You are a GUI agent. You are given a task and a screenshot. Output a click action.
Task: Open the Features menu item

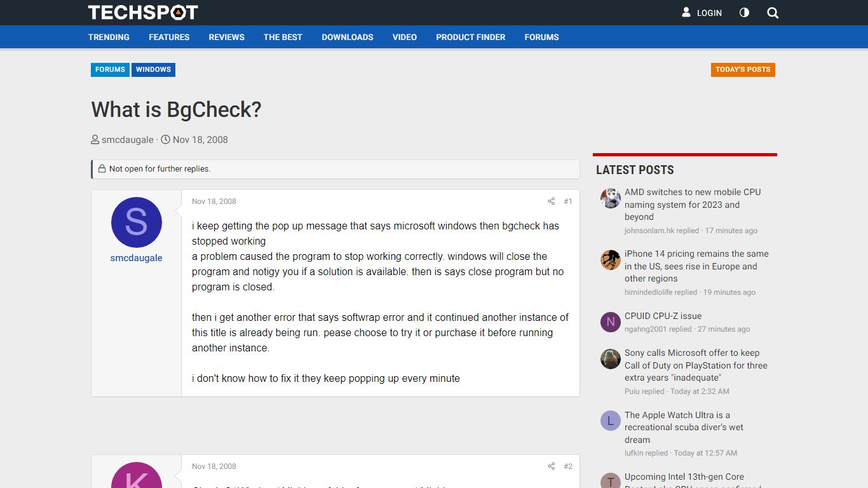pos(169,37)
